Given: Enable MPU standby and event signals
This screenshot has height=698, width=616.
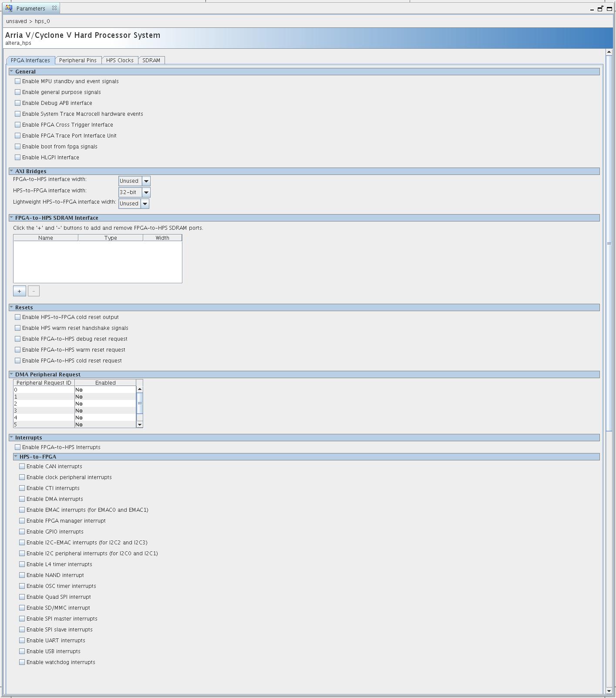Looking at the screenshot, I should click(x=18, y=81).
